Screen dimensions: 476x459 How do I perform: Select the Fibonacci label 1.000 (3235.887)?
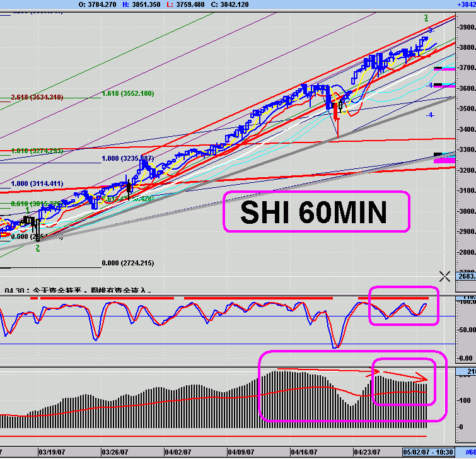(128, 158)
